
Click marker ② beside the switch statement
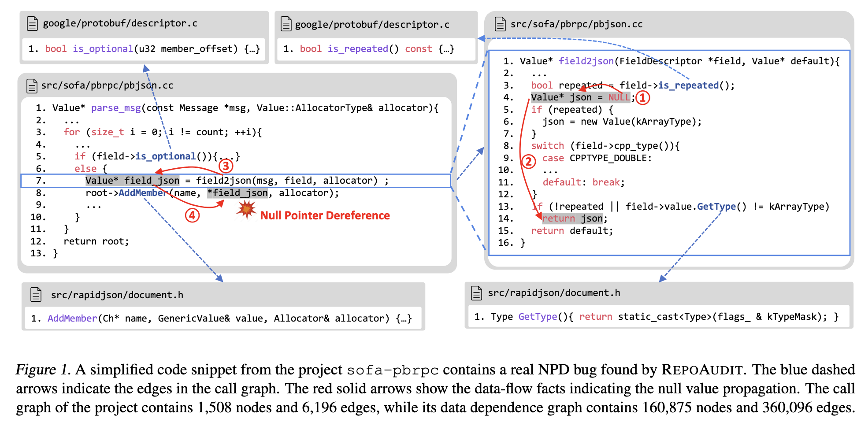coord(529,162)
